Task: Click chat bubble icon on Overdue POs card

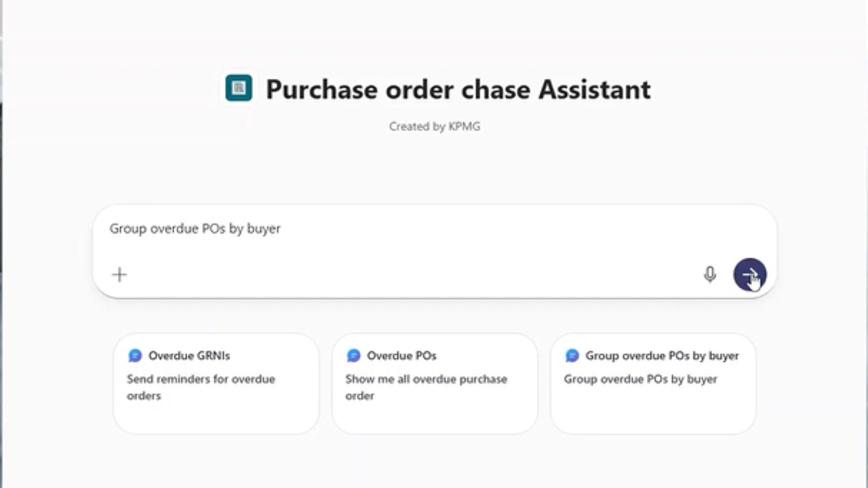Action: point(353,355)
